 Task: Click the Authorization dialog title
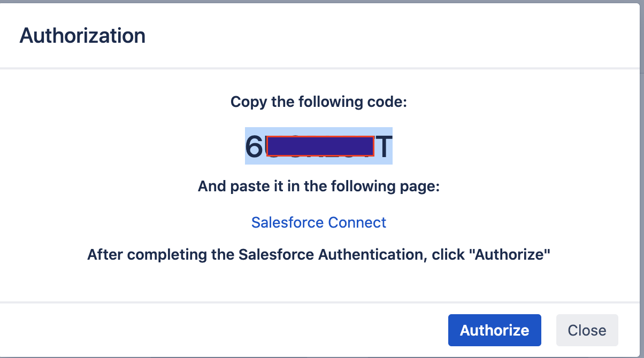click(82, 36)
